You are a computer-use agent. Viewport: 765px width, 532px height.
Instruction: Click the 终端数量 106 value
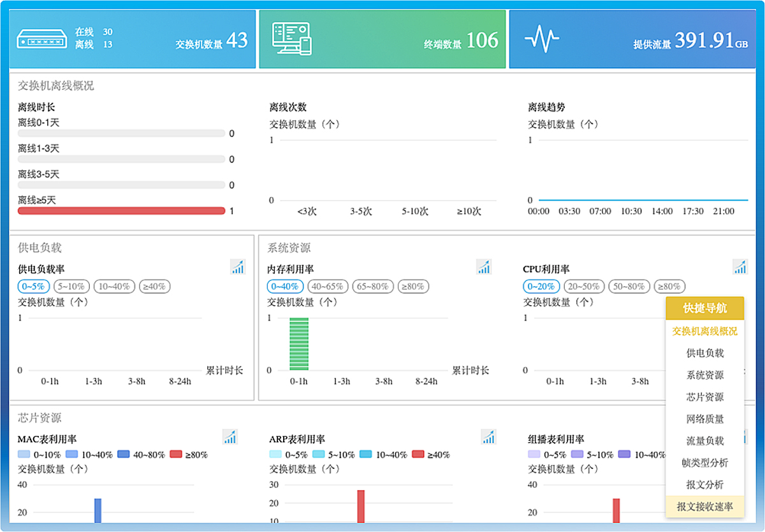(483, 40)
